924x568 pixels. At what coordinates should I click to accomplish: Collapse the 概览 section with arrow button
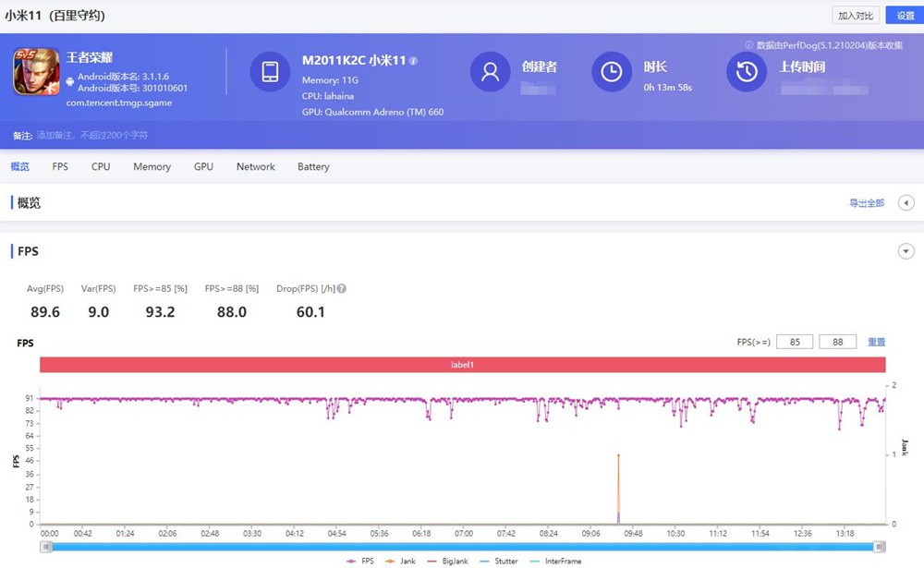[906, 202]
